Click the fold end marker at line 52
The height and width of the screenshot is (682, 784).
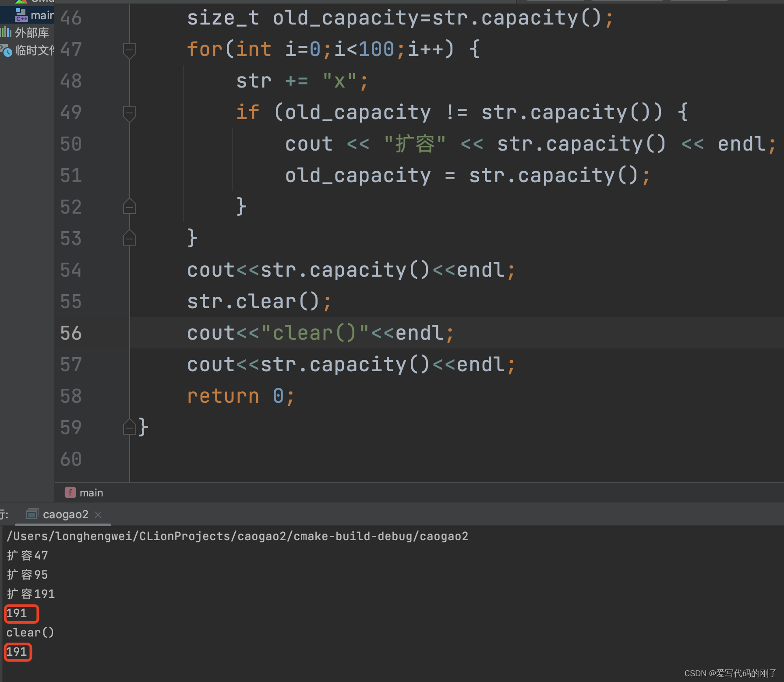[130, 206]
